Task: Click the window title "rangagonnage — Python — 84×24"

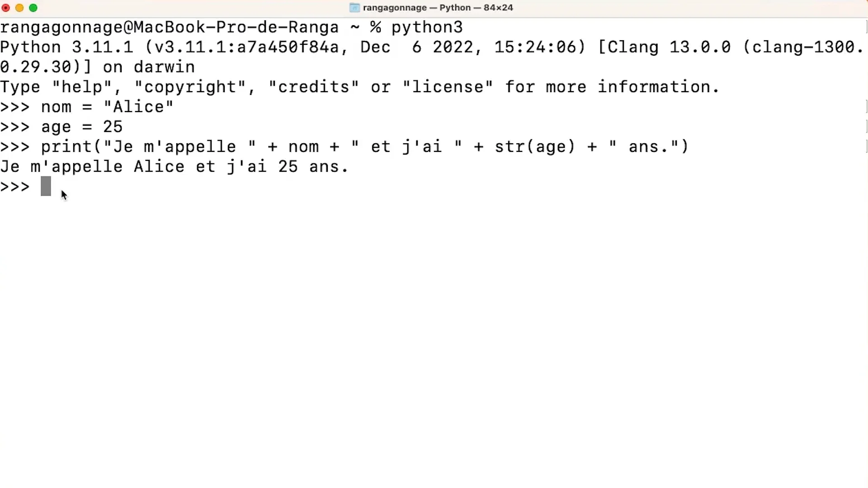Action: [438, 8]
